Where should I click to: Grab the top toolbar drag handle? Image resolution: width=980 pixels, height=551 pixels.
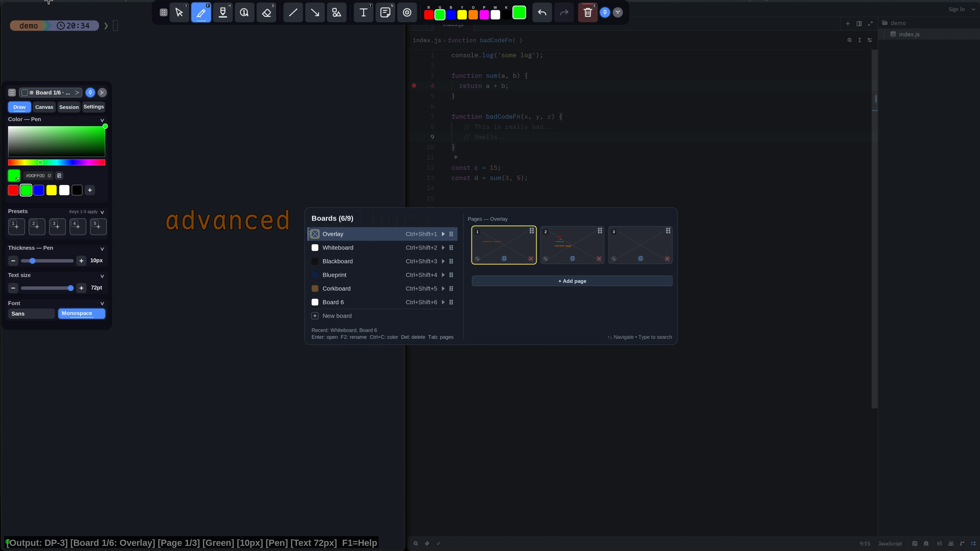[163, 13]
